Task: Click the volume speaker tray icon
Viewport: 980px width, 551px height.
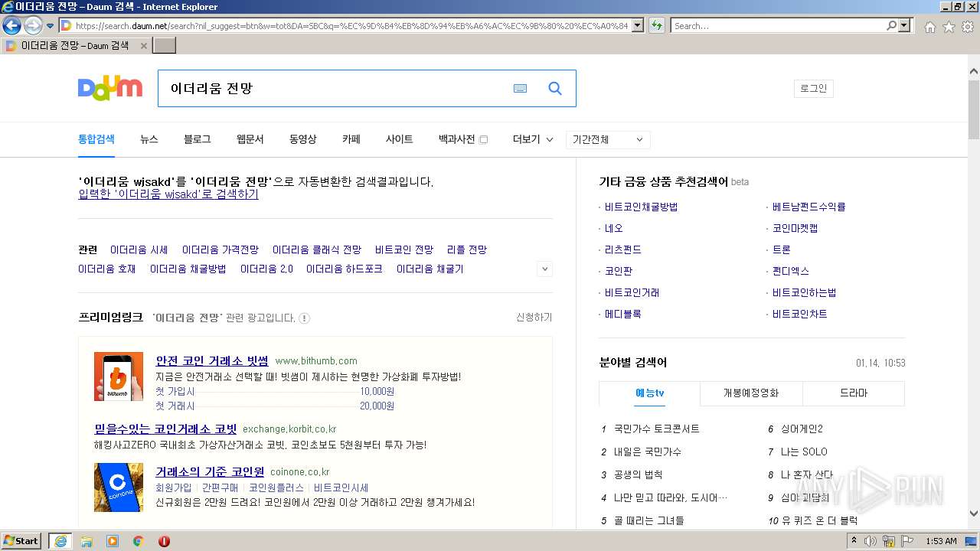Action: click(x=871, y=541)
